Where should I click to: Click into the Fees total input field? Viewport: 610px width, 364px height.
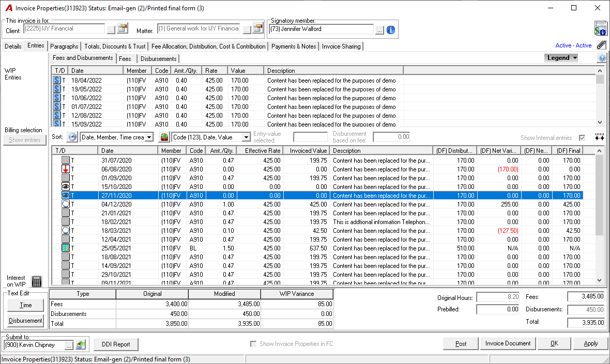(586, 297)
